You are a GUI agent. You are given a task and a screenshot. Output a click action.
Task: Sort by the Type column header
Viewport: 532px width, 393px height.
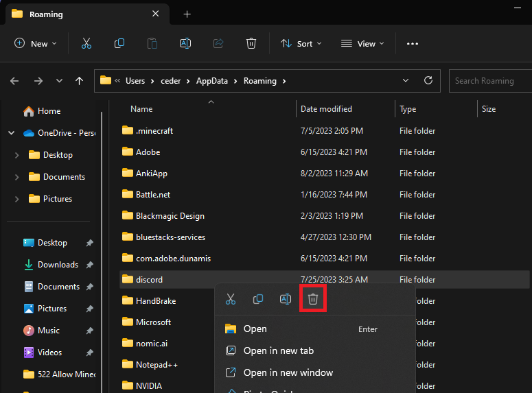(x=408, y=109)
